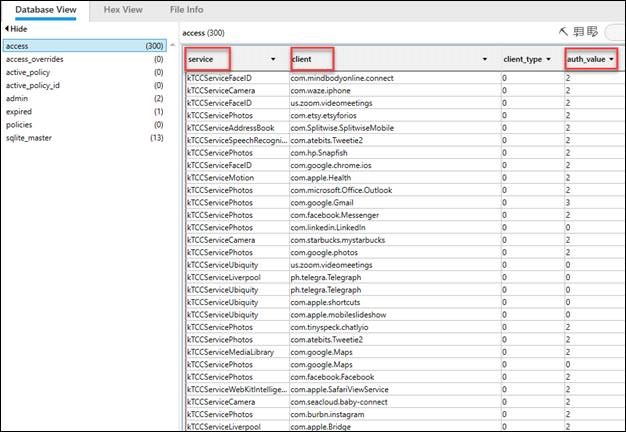This screenshot has width=626, height=432.
Task: Switch to the Hex View tab
Action: tap(119, 9)
